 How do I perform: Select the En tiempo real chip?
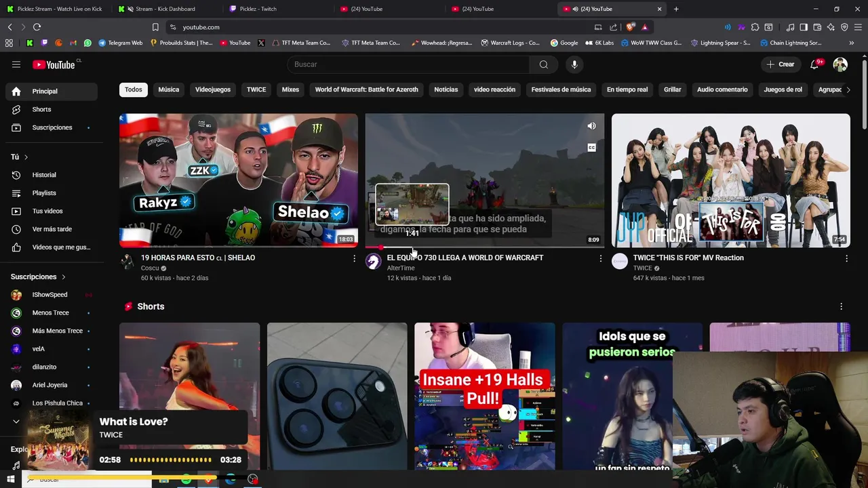tap(627, 89)
